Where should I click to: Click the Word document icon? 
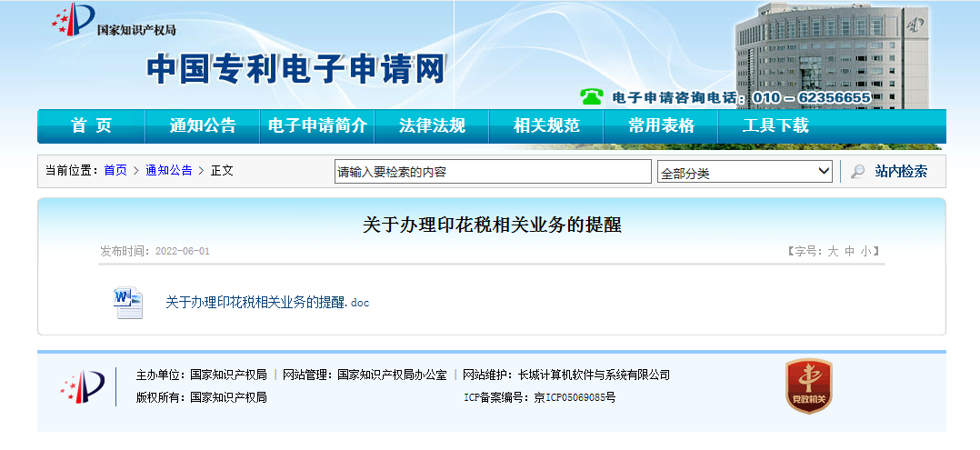[x=128, y=302]
